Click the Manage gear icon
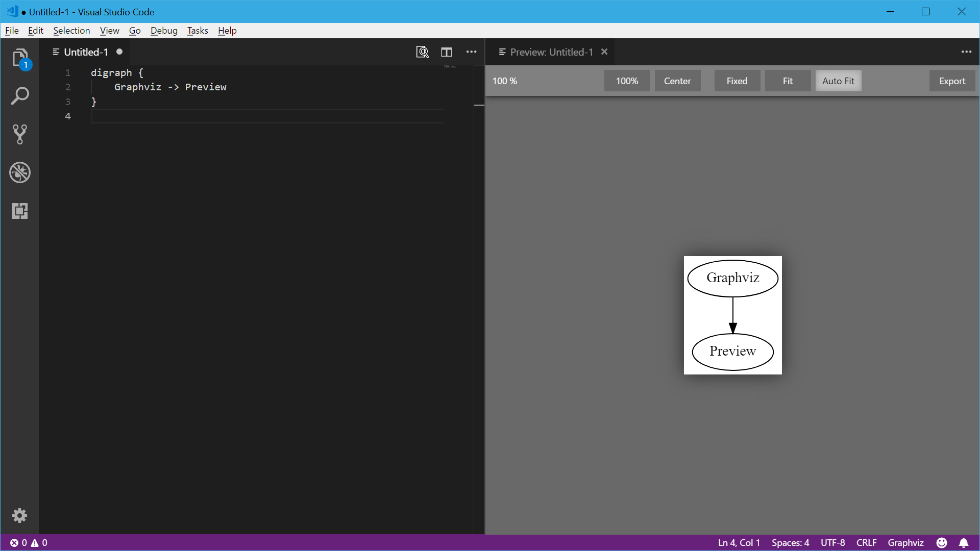This screenshot has height=551, width=980. (x=19, y=515)
